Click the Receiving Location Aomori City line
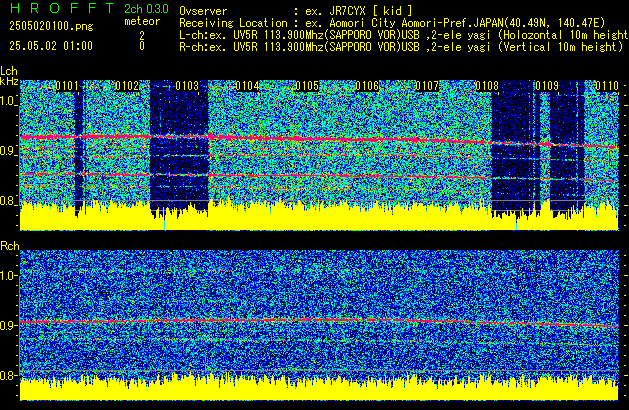The width and height of the screenshot is (629, 410). coord(392,23)
